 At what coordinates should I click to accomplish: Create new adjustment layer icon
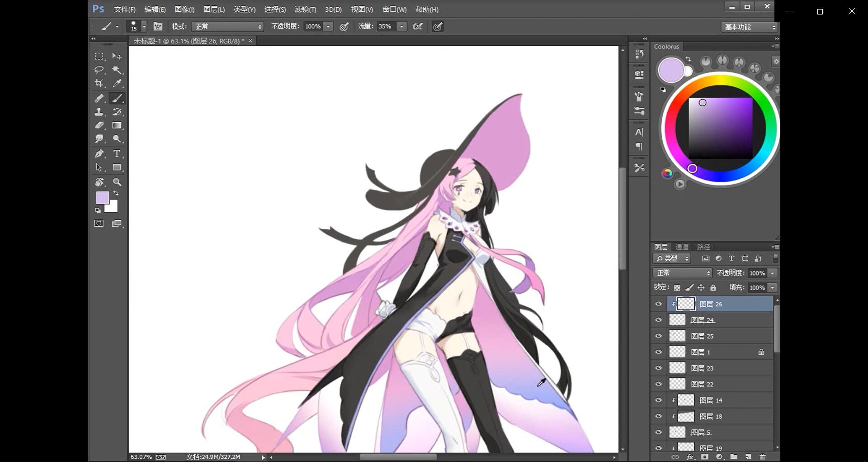(719, 457)
